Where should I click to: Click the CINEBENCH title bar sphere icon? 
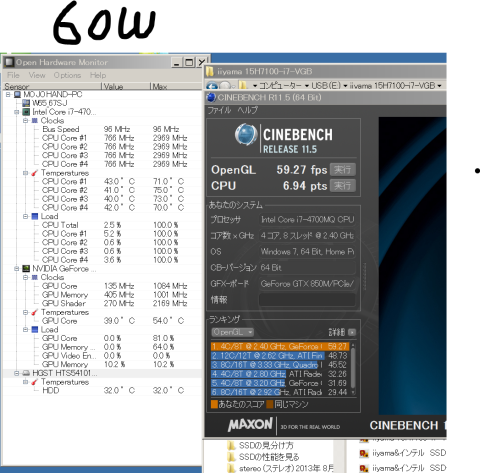coord(211,97)
